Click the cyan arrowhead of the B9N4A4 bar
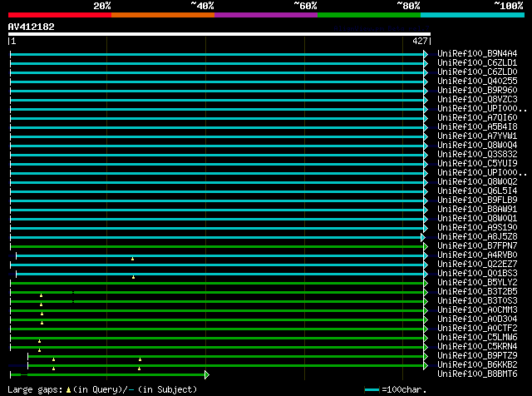532x396 pixels. pyautogui.click(x=426, y=54)
